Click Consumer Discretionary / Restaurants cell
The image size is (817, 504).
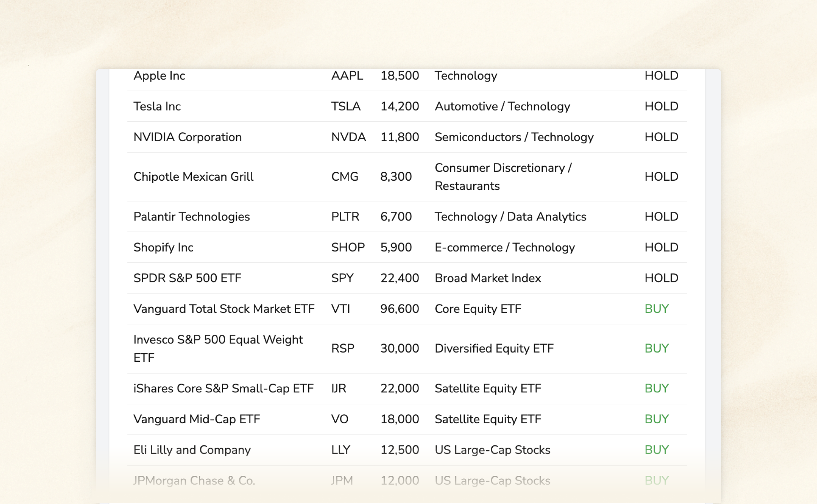(x=503, y=177)
